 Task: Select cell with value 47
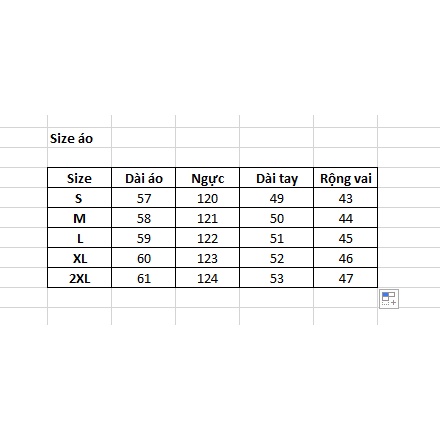point(345,278)
